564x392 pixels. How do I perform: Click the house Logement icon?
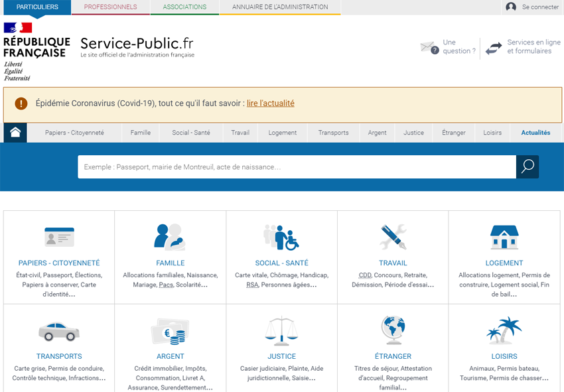[504, 237]
